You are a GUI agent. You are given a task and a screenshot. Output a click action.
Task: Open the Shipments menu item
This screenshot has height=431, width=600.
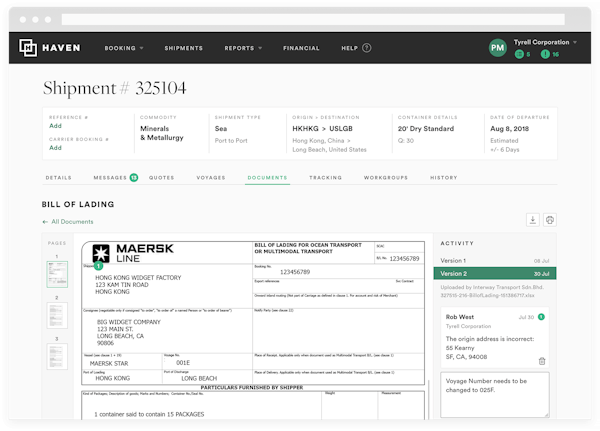pos(183,48)
